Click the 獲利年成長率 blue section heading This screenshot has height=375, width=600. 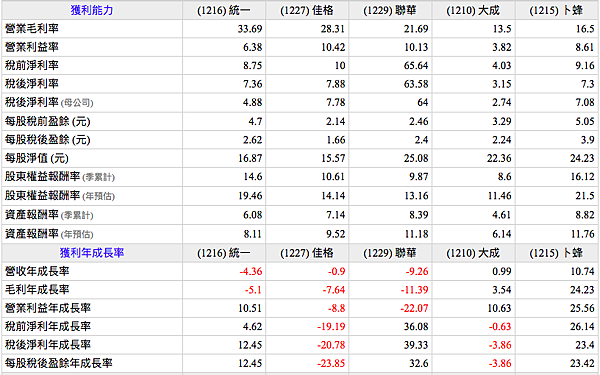(x=92, y=253)
